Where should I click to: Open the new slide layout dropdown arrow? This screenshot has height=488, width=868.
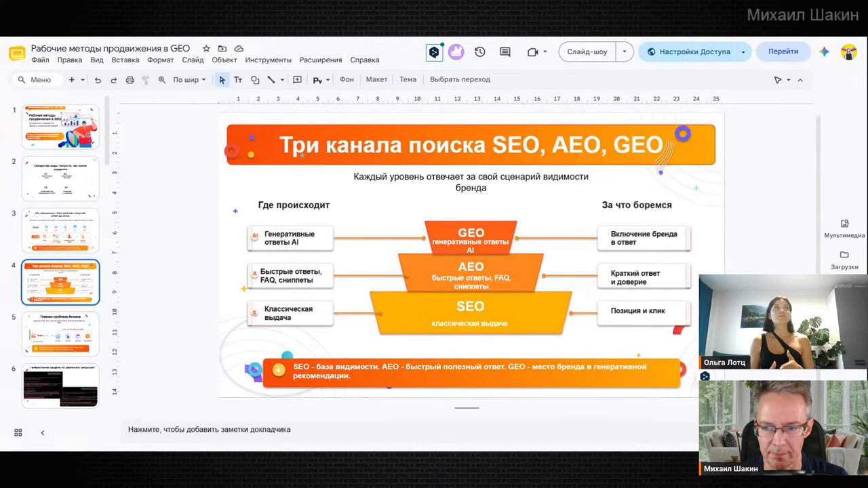click(x=83, y=80)
